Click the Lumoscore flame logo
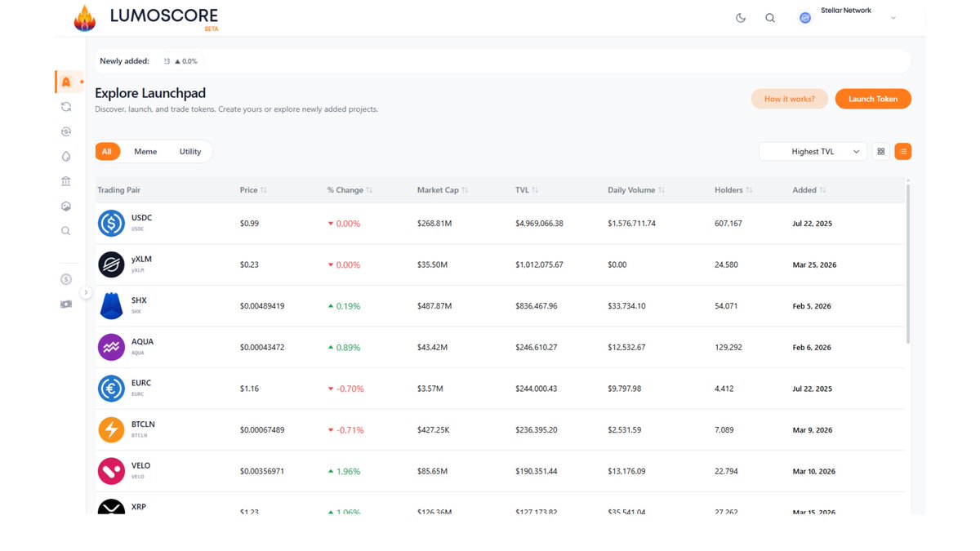The width and height of the screenshot is (980, 551). pyautogui.click(x=84, y=18)
